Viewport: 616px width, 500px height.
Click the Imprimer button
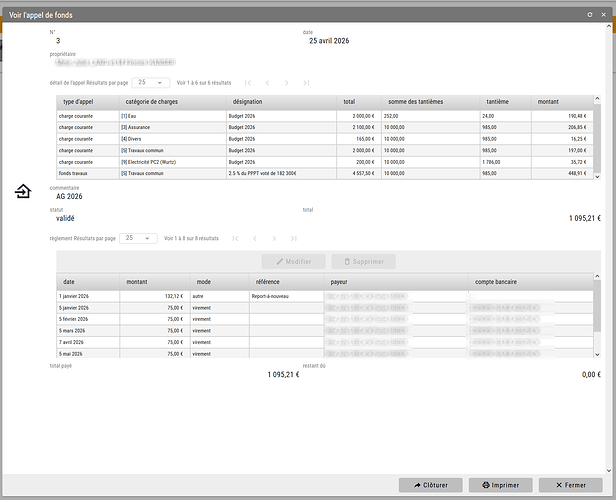pyautogui.click(x=500, y=485)
